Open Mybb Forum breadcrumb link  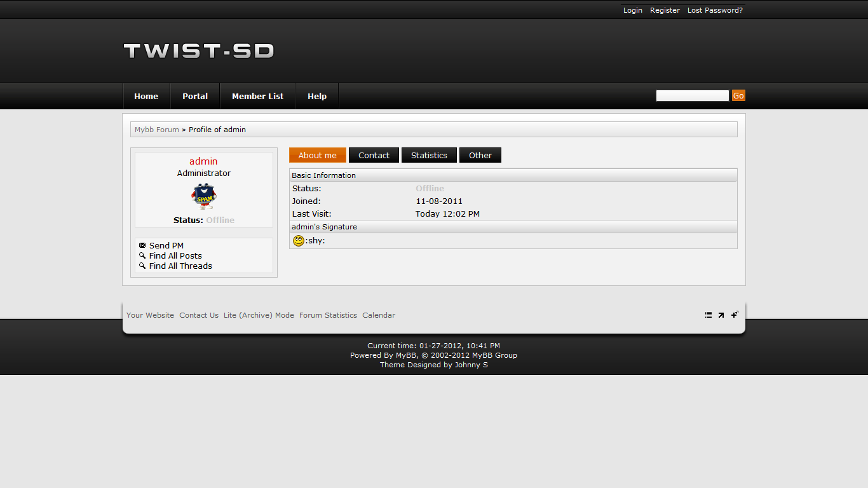click(157, 130)
